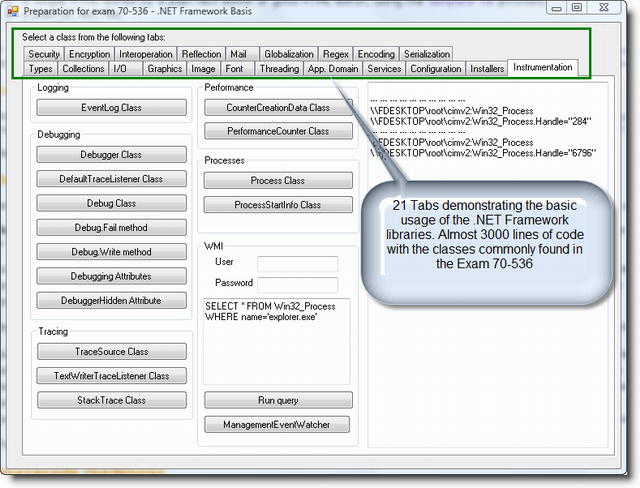The height and width of the screenshot is (488, 640).
Task: Click the Debug.Write method button
Action: tap(111, 252)
